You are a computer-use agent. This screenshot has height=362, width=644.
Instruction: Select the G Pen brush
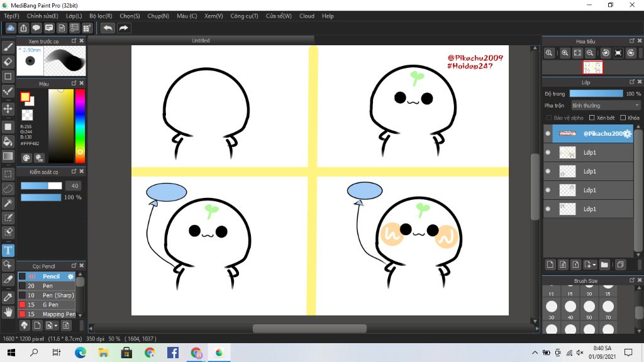[x=47, y=305]
